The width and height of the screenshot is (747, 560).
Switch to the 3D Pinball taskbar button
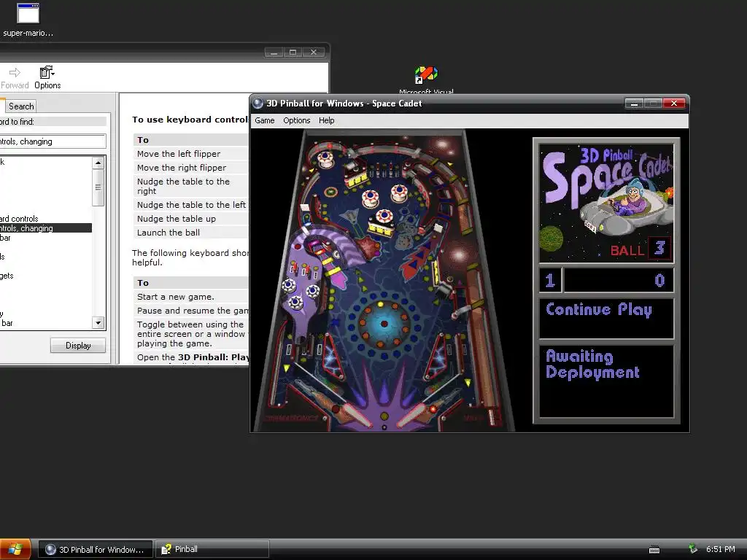click(x=96, y=549)
